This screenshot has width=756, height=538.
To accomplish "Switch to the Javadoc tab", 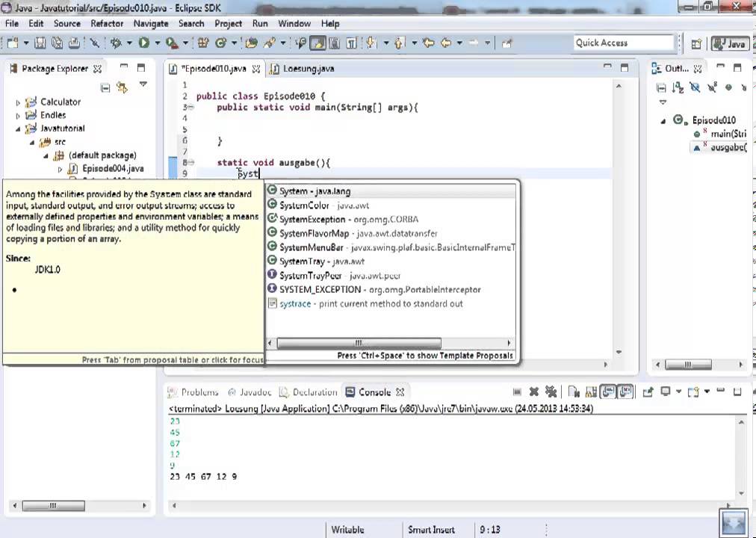I will 250,392.
